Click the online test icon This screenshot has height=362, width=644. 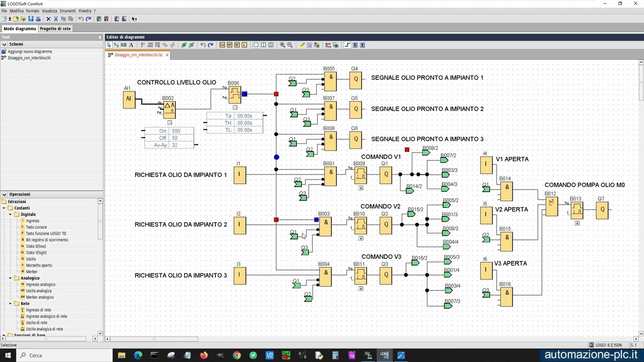tap(336, 45)
